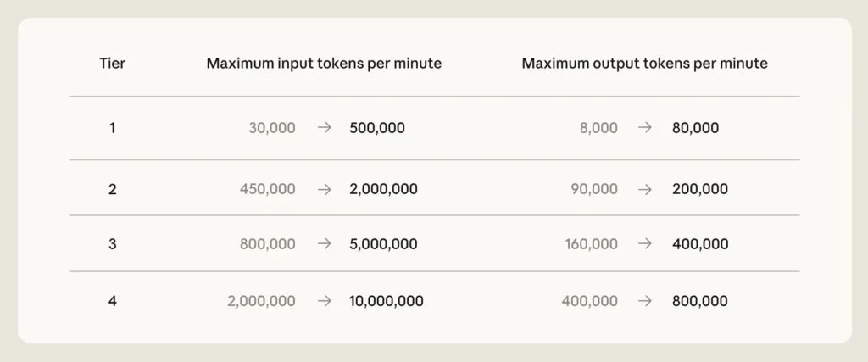The height and width of the screenshot is (362, 868).
Task: Click the arrow between 450,000 and 2,000,000
Action: pos(324,189)
